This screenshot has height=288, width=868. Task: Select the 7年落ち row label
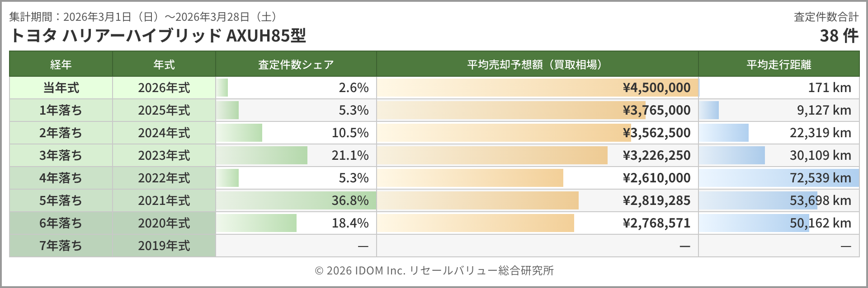(x=61, y=246)
